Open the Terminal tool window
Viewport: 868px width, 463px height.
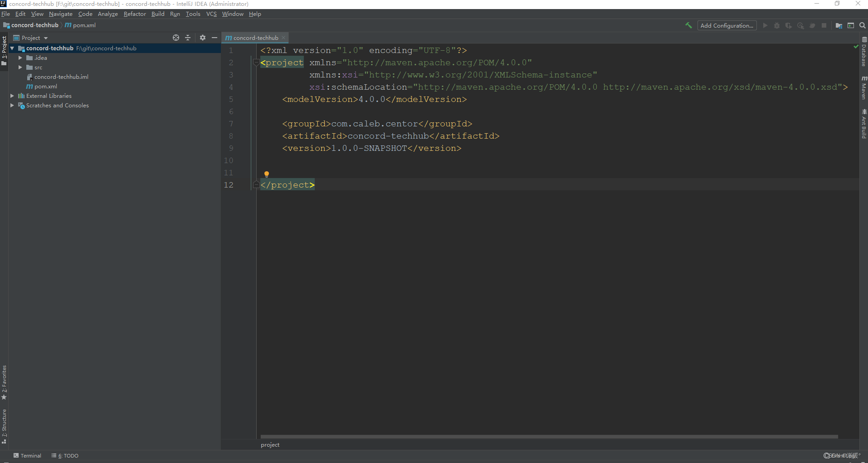pos(27,456)
